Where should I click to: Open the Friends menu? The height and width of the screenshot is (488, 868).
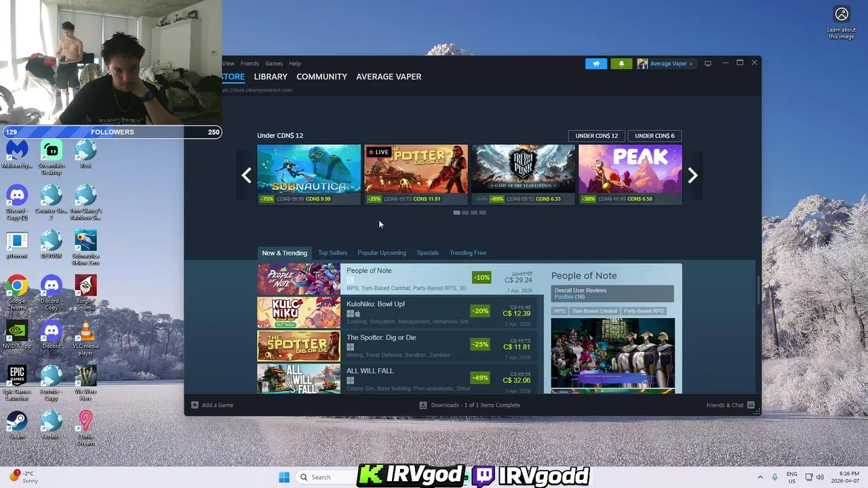pyautogui.click(x=250, y=64)
